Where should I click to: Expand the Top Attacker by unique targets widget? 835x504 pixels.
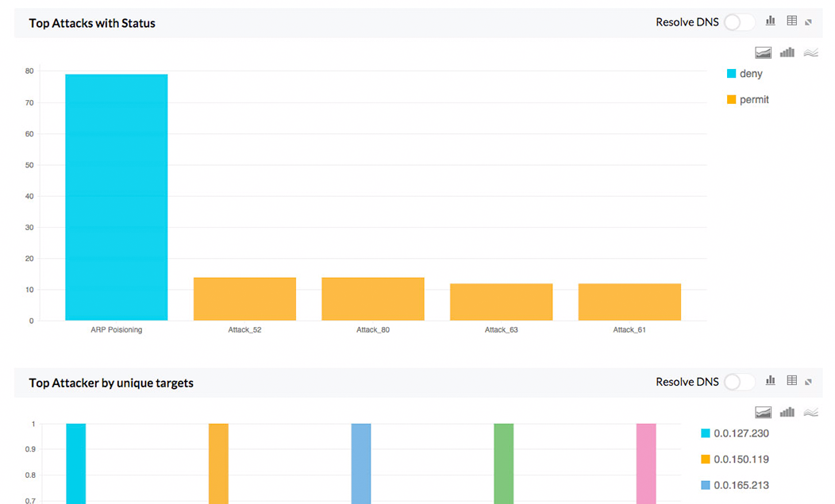810,381
